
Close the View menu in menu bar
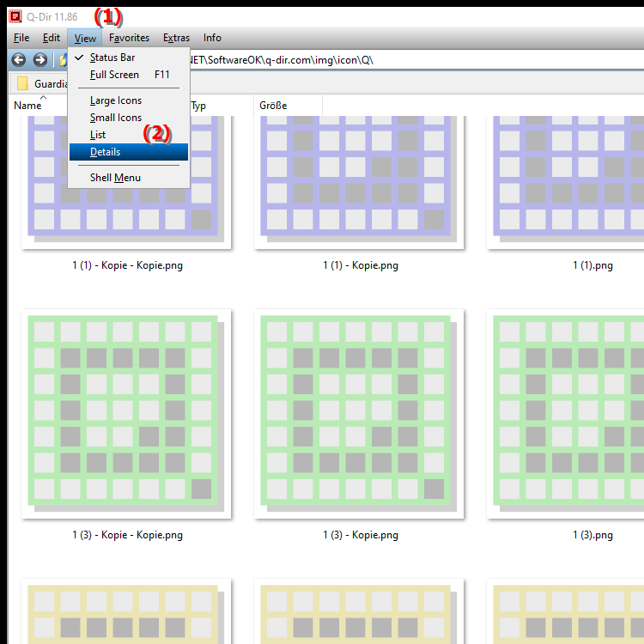(85, 38)
